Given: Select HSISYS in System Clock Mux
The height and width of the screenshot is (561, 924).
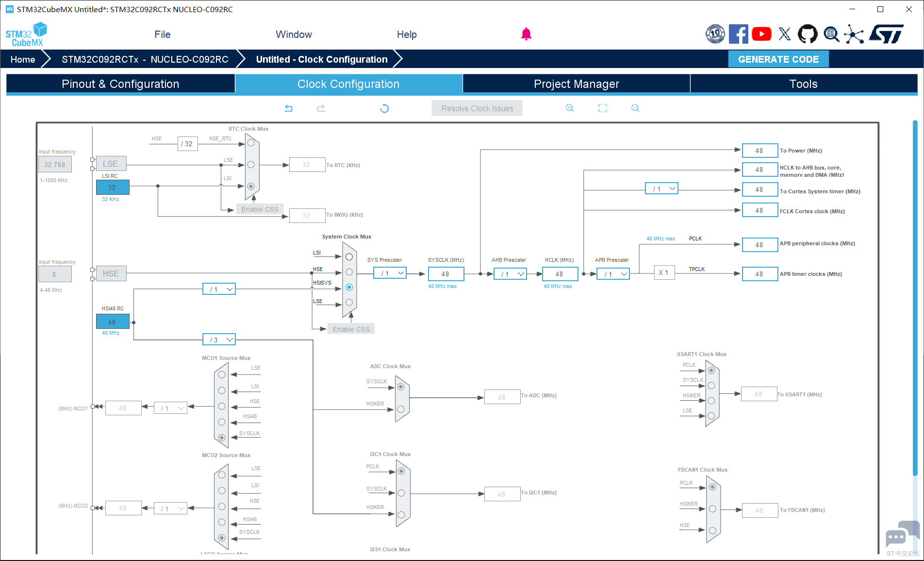Looking at the screenshot, I should tap(349, 287).
